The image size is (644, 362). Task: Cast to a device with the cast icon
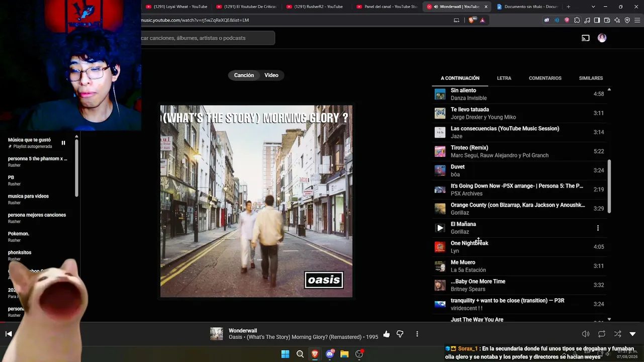coord(586,38)
